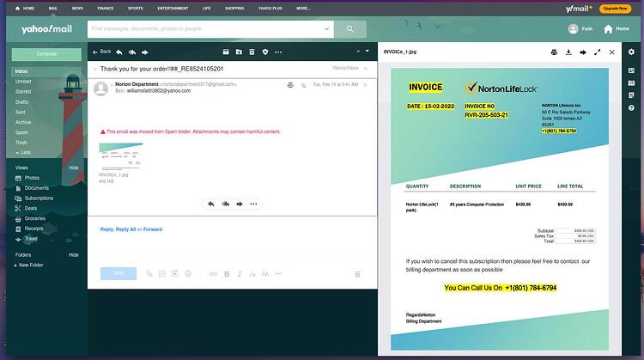The image size is (644, 360).
Task: Download the INVOICe_1.jpg attachment
Action: pyautogui.click(x=568, y=52)
